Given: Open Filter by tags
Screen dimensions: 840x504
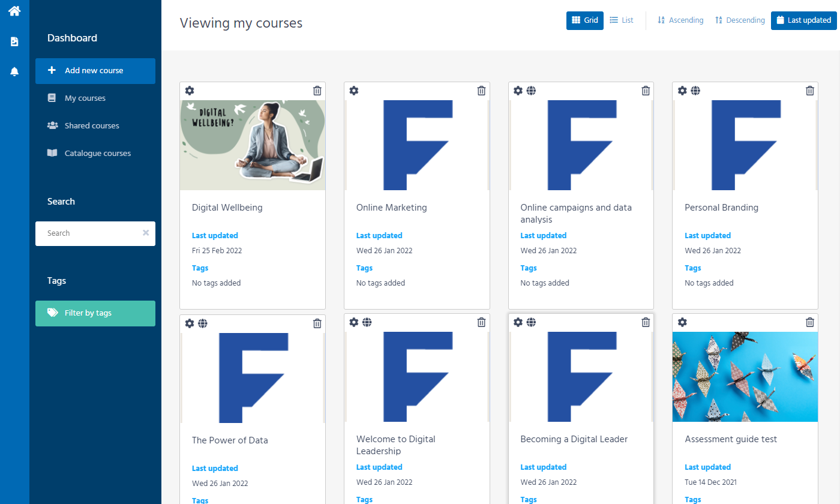Looking at the screenshot, I should pyautogui.click(x=95, y=313).
